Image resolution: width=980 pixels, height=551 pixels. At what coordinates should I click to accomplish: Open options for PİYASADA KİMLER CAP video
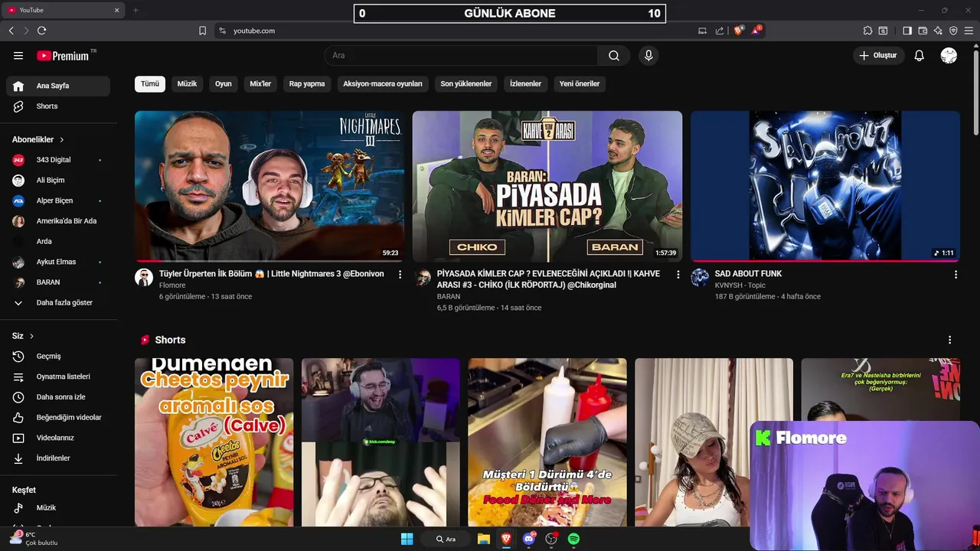pyautogui.click(x=678, y=274)
